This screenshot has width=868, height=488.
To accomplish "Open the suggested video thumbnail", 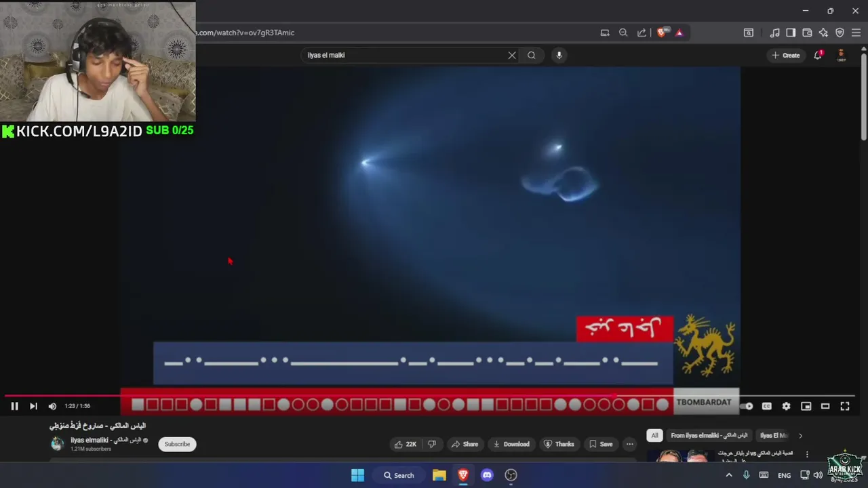I will 679,455.
